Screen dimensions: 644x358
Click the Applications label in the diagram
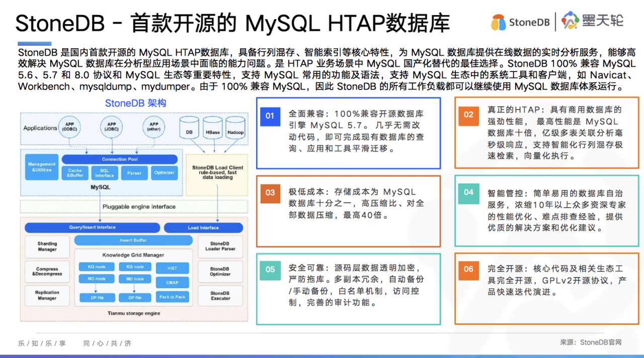click(x=40, y=128)
